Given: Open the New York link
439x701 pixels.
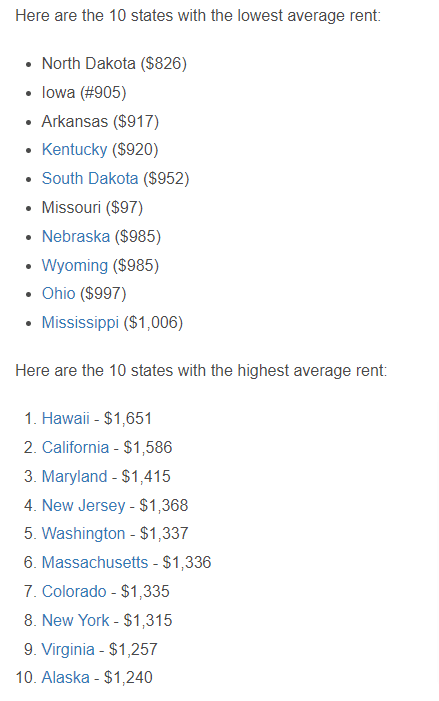Looking at the screenshot, I should point(76,621).
